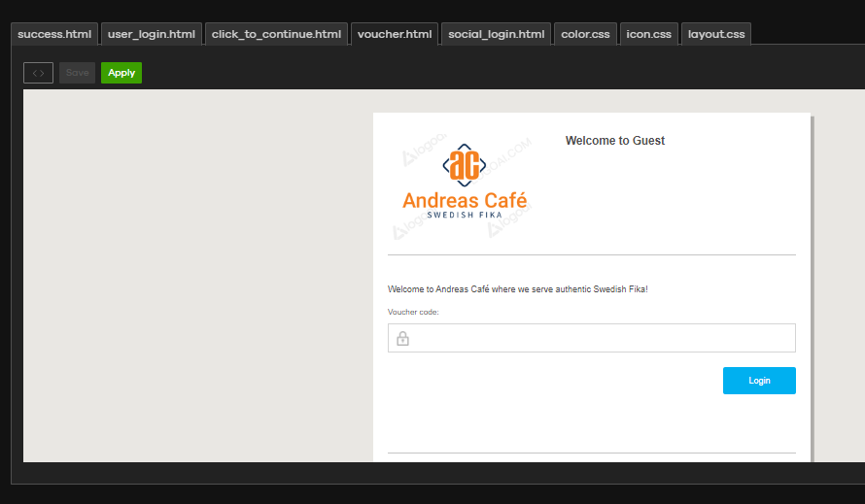Focus the voucher code input field
Screen dimensions: 865x504
[603, 338]
